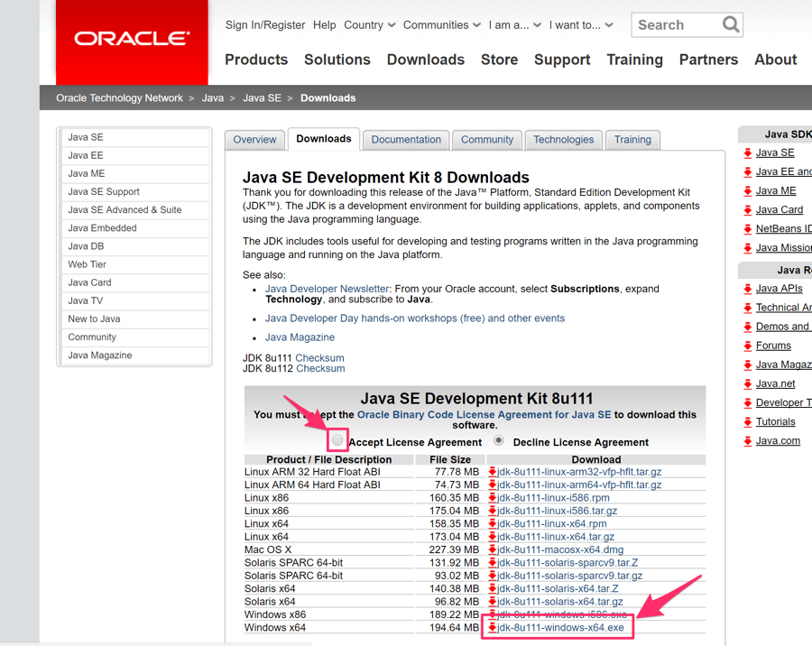Go to the Downloads main menu
Image resolution: width=812 pixels, height=646 pixels.
pyautogui.click(x=426, y=60)
